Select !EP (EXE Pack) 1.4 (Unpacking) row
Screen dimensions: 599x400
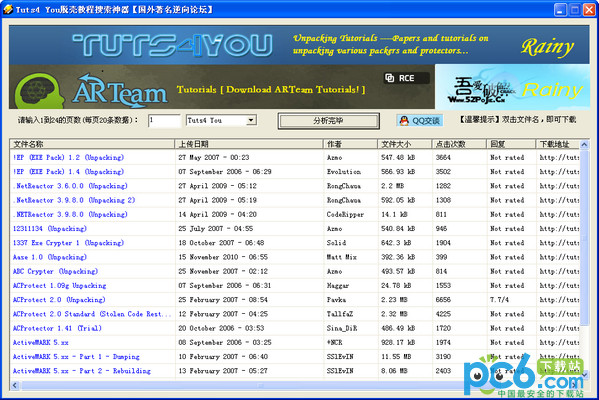(x=68, y=172)
